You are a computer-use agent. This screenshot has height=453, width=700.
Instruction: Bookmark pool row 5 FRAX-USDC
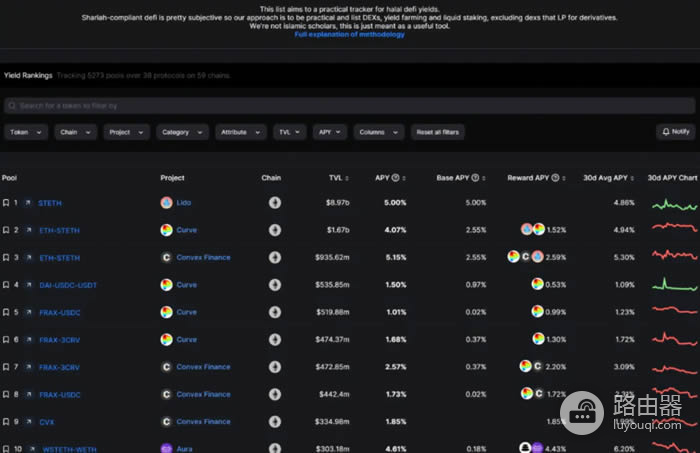coord(6,312)
